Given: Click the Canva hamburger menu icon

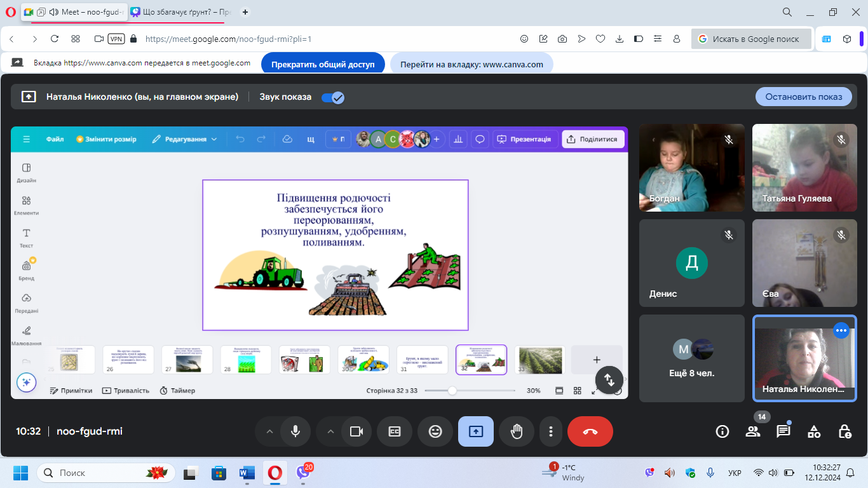Looking at the screenshot, I should pos(27,139).
